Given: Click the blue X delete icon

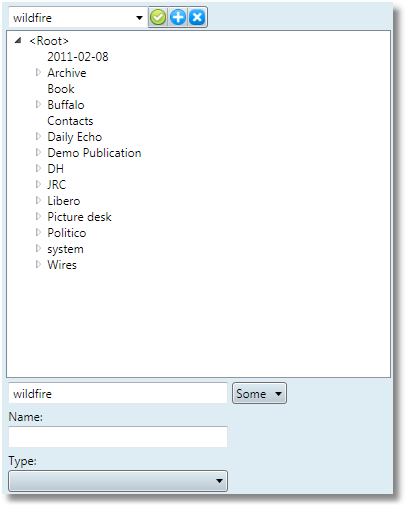Looking at the screenshot, I should pyautogui.click(x=197, y=17).
